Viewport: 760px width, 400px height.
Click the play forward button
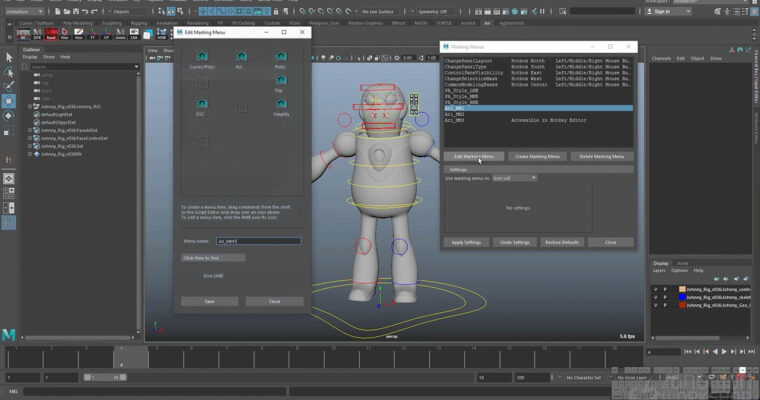(724, 352)
